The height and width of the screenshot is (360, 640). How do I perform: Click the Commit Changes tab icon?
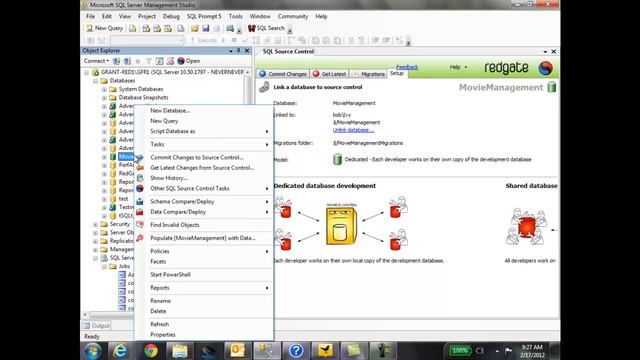262,73
